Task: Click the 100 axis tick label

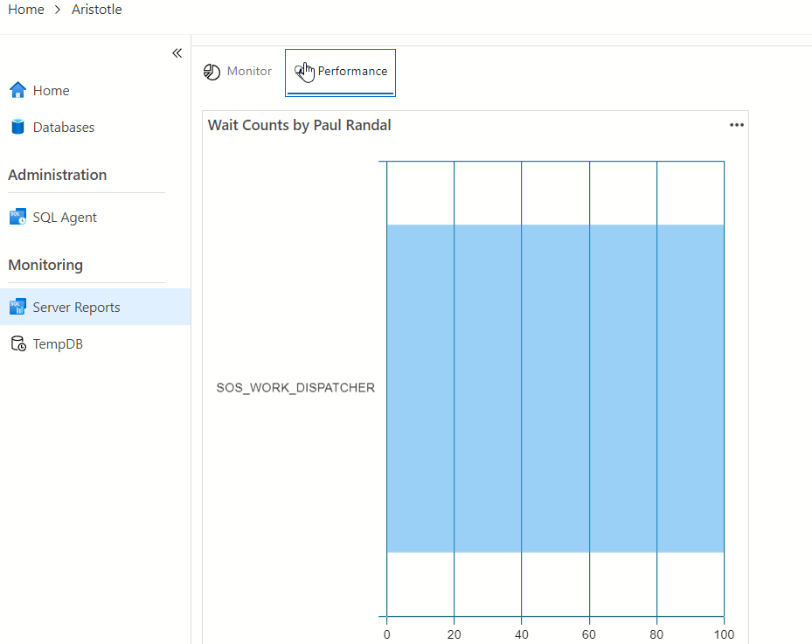Action: pos(724,634)
